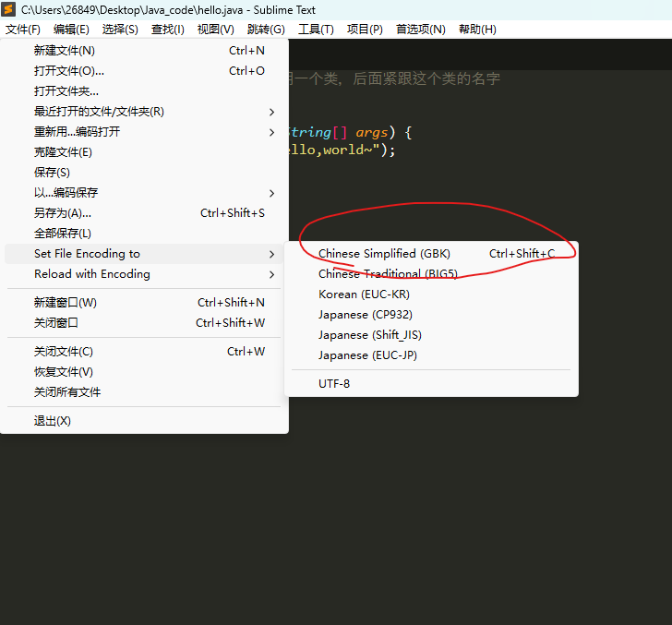Open the 首选项(N) menu
This screenshot has height=625, width=672.
(420, 30)
